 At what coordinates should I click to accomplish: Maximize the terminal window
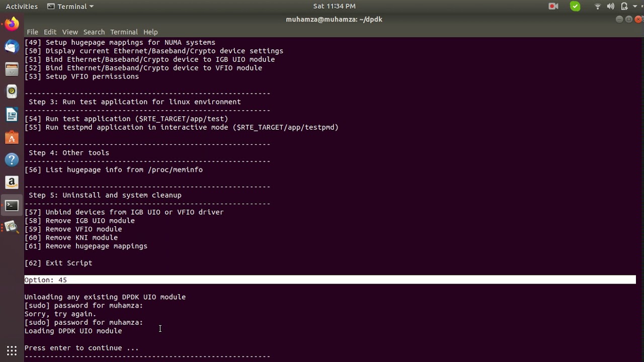(x=629, y=19)
